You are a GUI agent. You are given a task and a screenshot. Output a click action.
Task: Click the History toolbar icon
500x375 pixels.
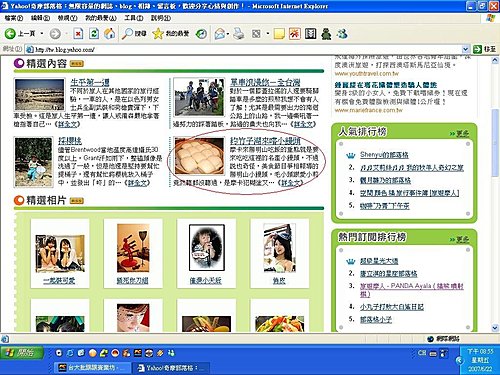[201, 34]
